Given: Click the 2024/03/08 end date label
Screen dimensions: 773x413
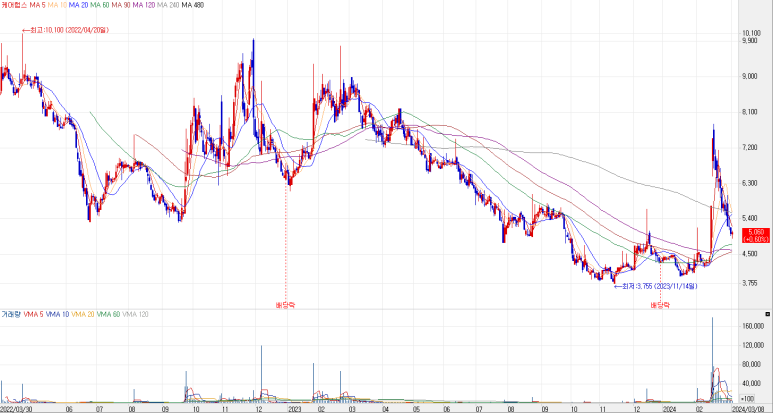Looking at the screenshot, I should pos(748,409).
